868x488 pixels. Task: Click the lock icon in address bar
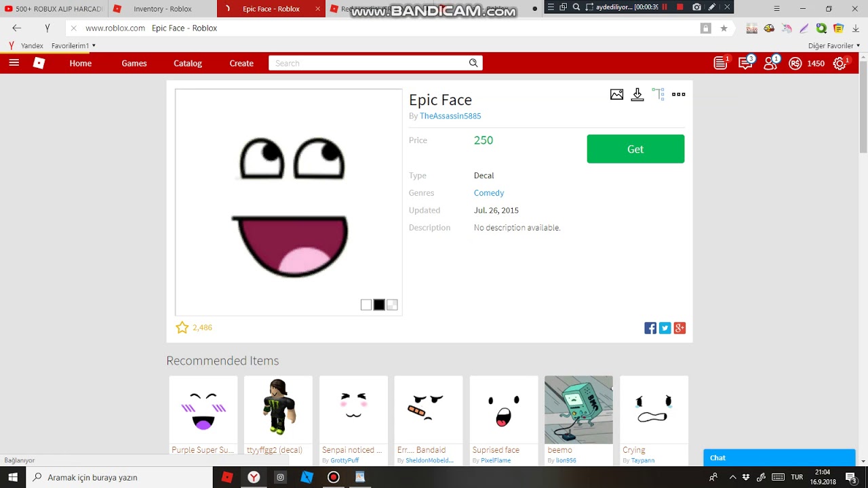[x=706, y=28]
